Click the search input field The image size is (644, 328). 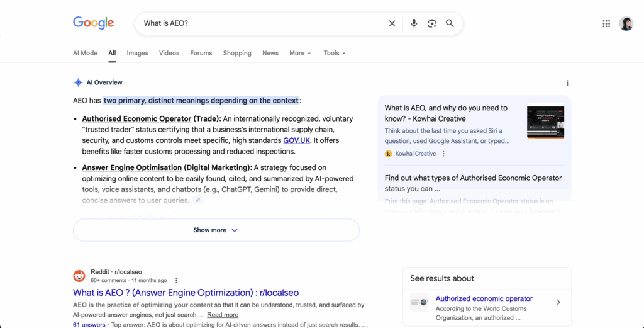tap(263, 23)
